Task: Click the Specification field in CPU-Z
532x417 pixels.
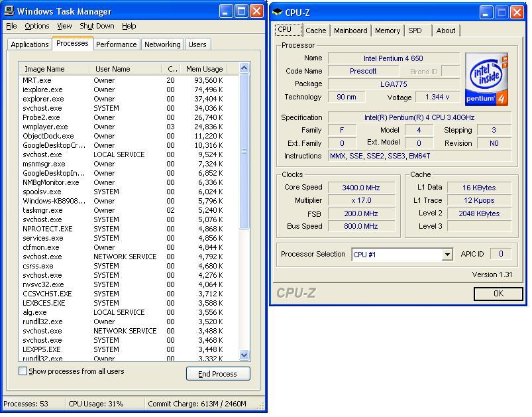Action: pyautogui.click(x=419, y=117)
